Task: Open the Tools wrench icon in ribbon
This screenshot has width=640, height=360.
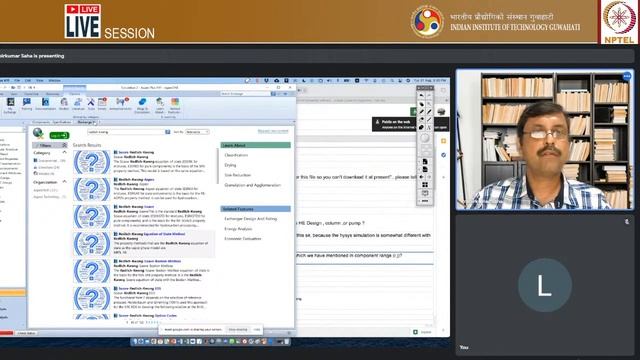Action: point(91,104)
